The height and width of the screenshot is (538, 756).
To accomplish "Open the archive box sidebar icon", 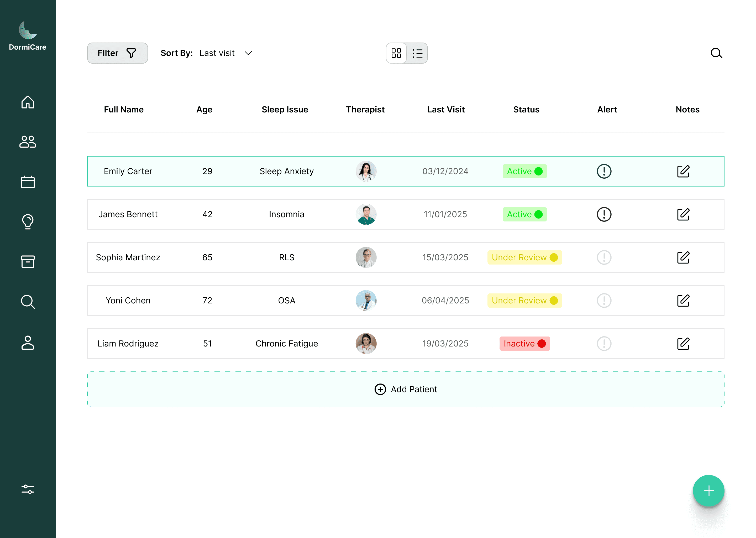I will click(x=28, y=262).
